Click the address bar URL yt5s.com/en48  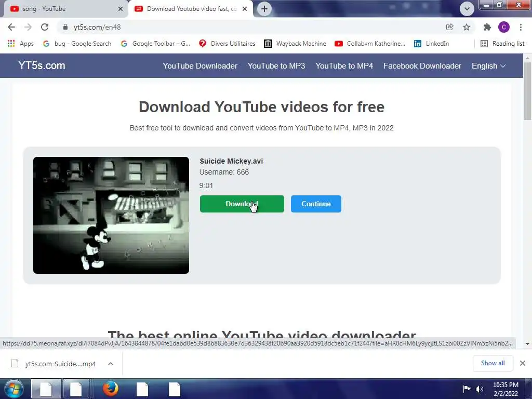(97, 27)
